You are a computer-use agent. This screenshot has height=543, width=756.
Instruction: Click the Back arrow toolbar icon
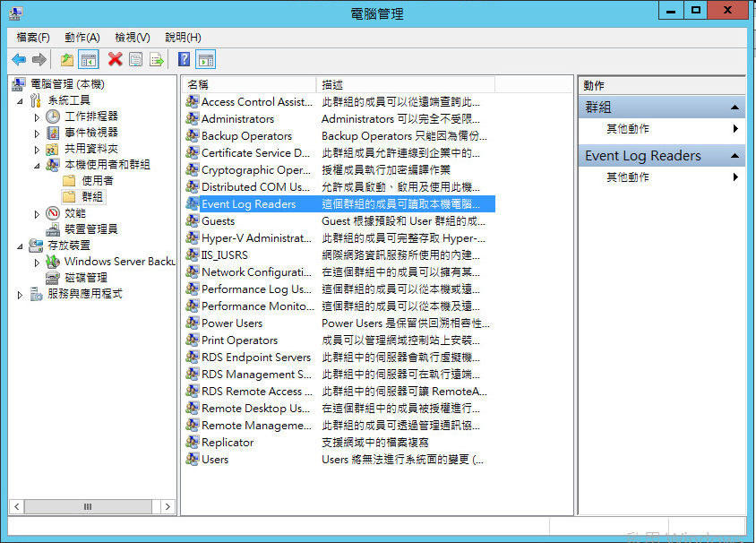tap(19, 60)
